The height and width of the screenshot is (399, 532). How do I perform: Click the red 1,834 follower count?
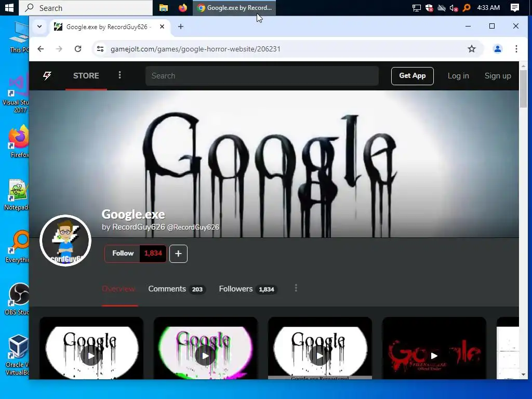tap(153, 254)
